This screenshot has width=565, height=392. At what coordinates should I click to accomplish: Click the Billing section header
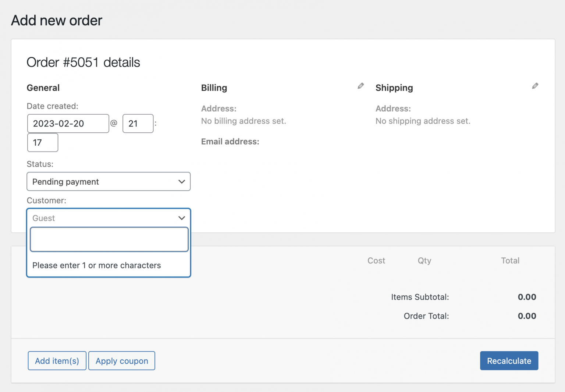click(x=214, y=88)
